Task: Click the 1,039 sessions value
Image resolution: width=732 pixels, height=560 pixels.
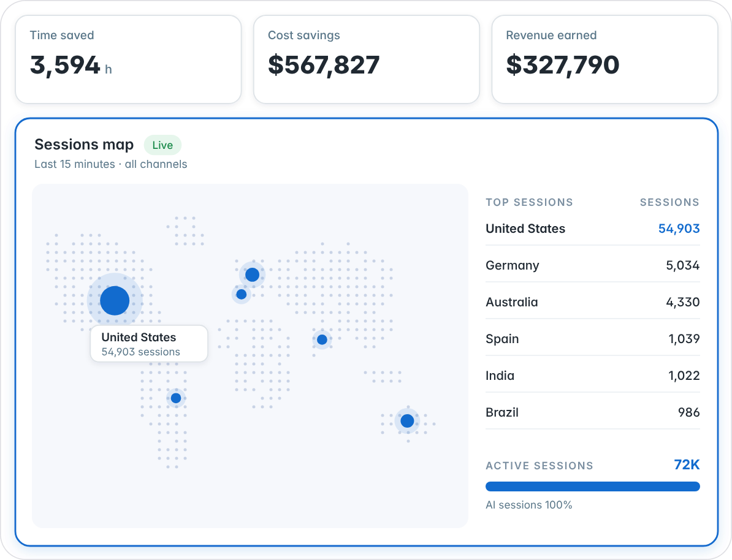Action: click(684, 339)
